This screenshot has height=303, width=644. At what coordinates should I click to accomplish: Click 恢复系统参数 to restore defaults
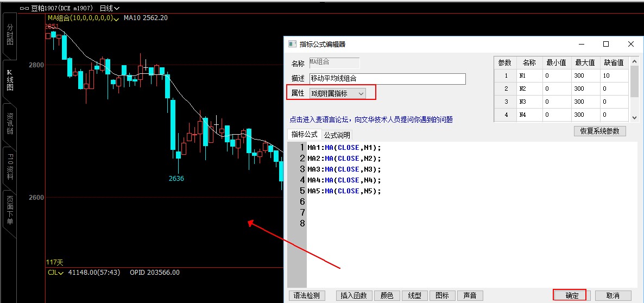[599, 131]
